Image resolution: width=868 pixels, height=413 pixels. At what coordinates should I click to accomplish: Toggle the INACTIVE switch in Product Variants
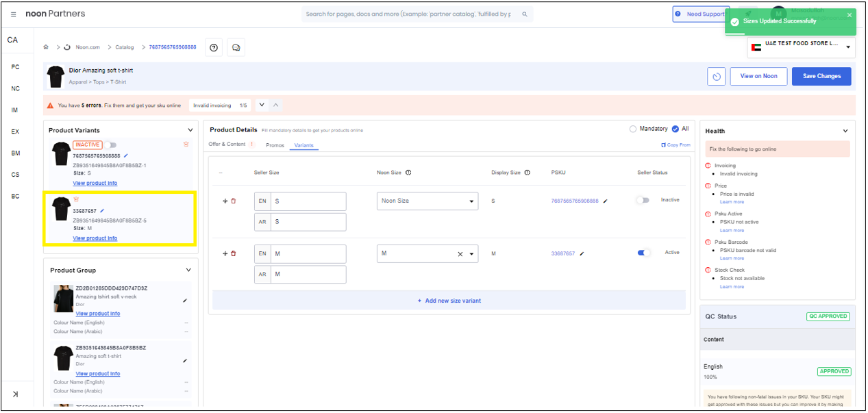click(110, 145)
